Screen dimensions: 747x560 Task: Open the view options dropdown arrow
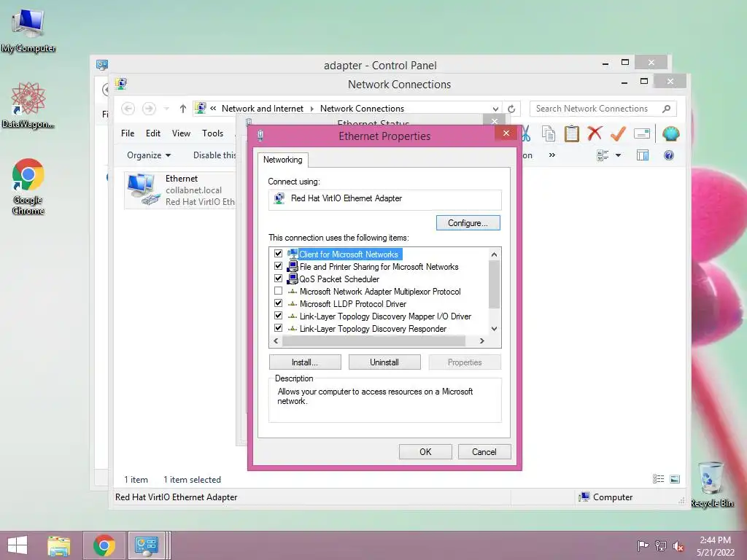(x=618, y=155)
